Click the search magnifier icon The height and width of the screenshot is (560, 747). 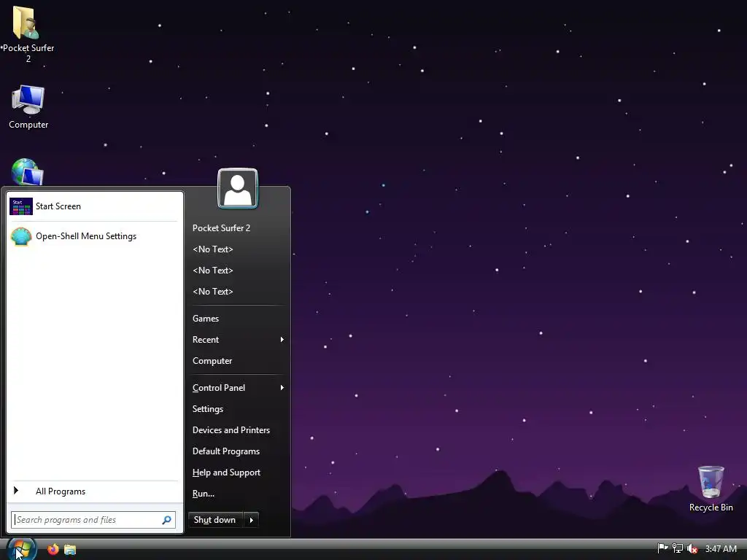coord(167,520)
